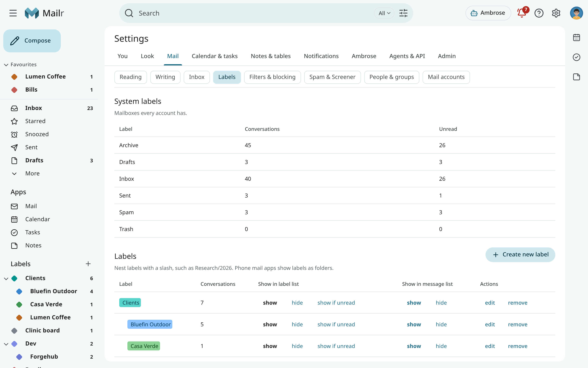Open Sent folder in sidebar

click(x=49, y=147)
